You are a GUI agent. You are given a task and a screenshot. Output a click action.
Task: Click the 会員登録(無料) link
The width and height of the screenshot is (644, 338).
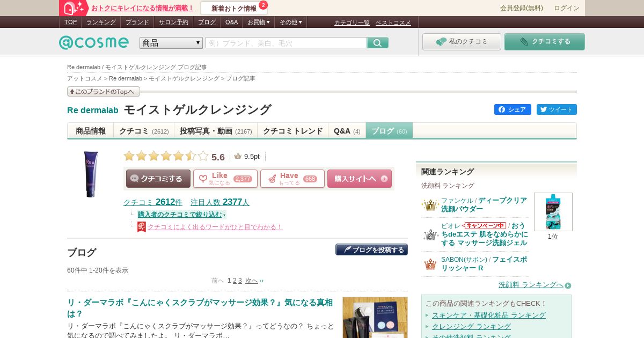[x=522, y=8]
